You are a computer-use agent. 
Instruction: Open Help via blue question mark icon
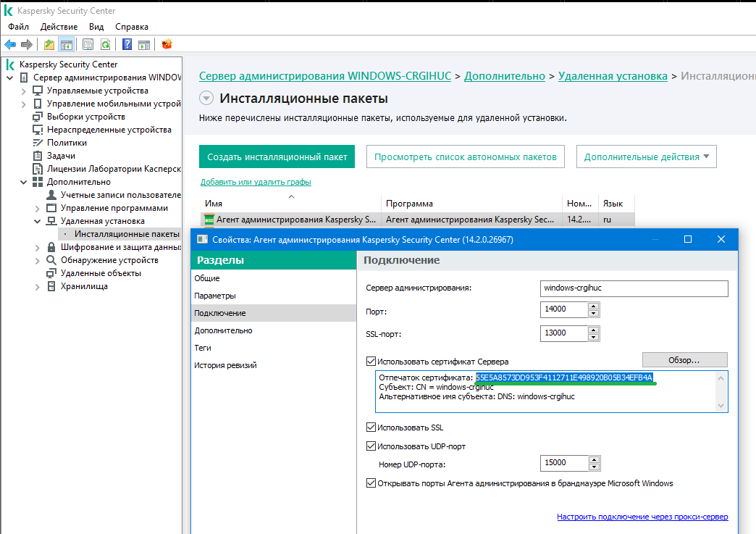(127, 45)
